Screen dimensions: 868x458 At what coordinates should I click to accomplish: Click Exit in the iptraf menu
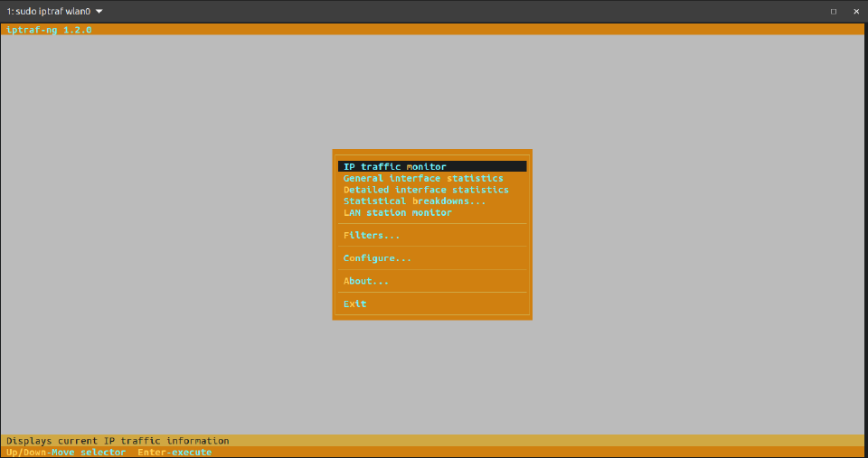coord(354,304)
